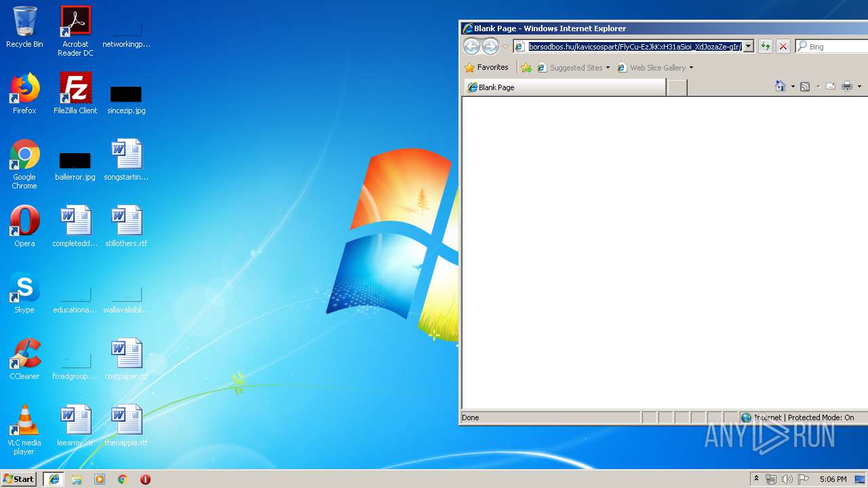The image size is (868, 488).
Task: Click the Add to Favorites Bar icon
Action: point(526,68)
